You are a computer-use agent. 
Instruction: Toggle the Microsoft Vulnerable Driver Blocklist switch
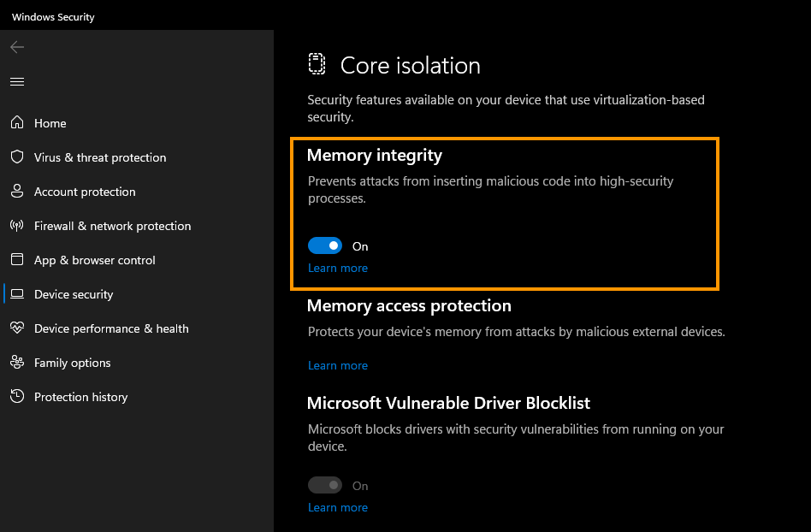click(x=325, y=485)
